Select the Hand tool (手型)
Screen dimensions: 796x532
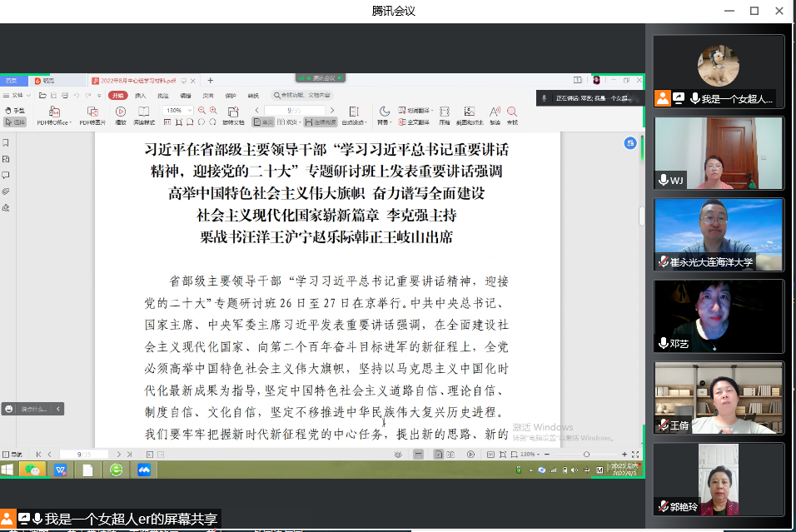tap(15, 110)
